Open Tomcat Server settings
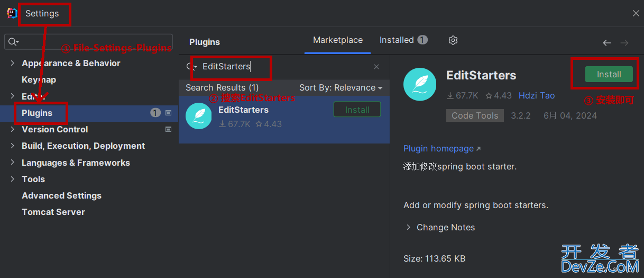The height and width of the screenshot is (278, 644). point(53,212)
